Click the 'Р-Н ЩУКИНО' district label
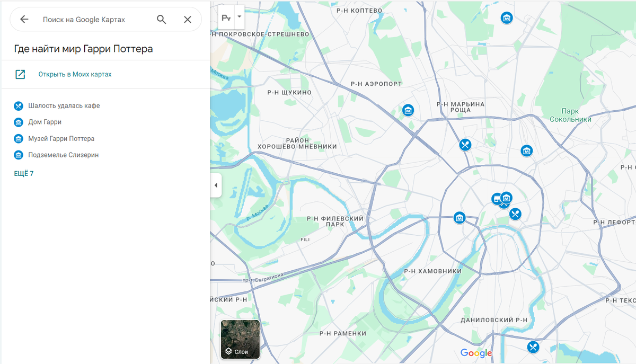The width and height of the screenshot is (636, 364). pyautogui.click(x=289, y=93)
